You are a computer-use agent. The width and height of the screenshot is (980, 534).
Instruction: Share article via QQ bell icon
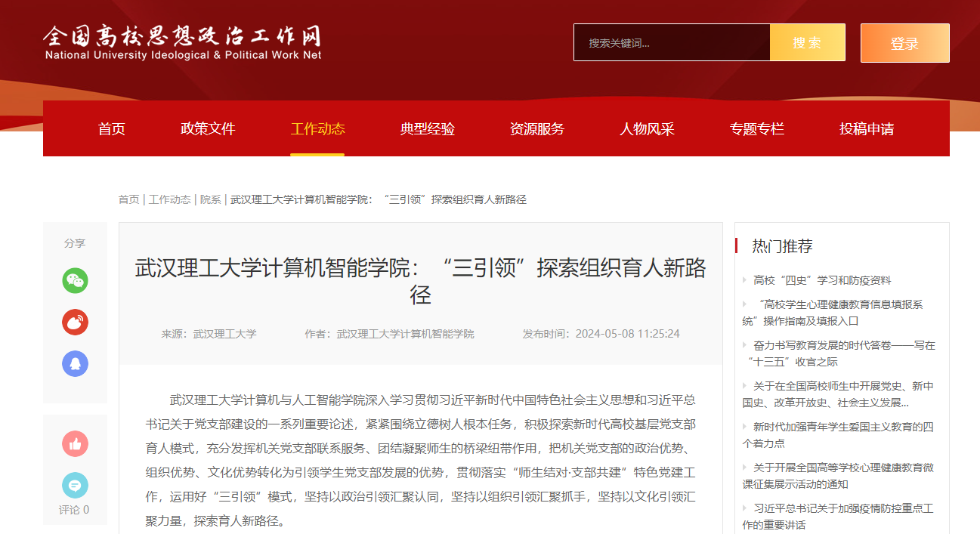point(75,363)
